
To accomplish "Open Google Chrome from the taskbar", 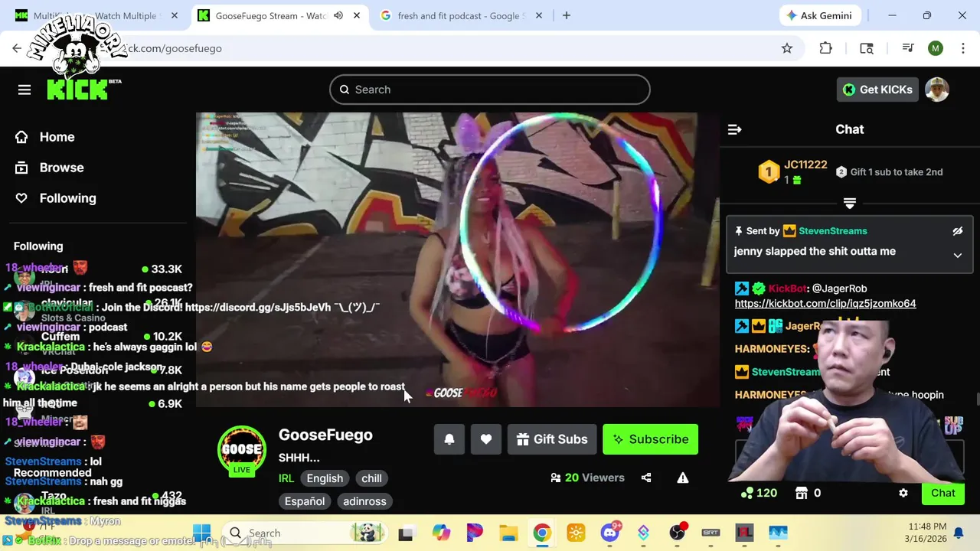I will (x=541, y=533).
